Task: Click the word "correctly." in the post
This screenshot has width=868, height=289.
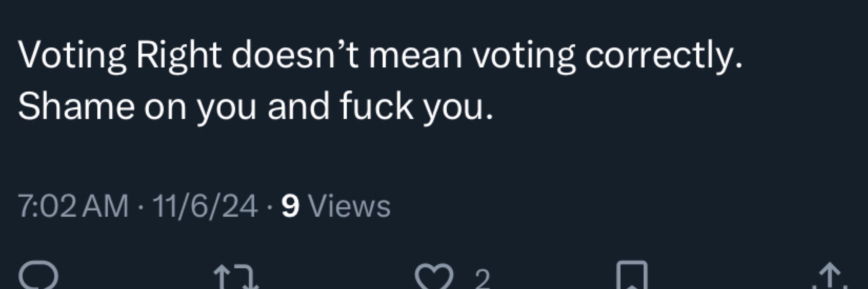Action: coord(664,57)
